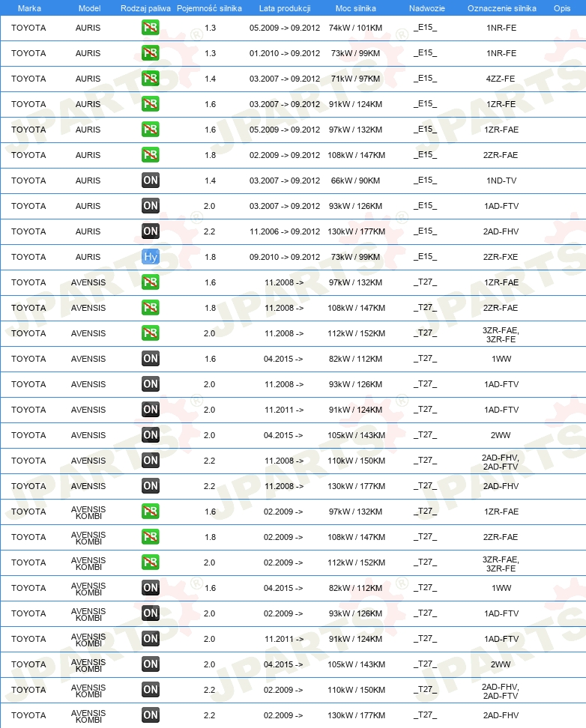Click 2.2 capacity cell in Auris 2AD-FHV row
This screenshot has width=586, height=728.
210,231
